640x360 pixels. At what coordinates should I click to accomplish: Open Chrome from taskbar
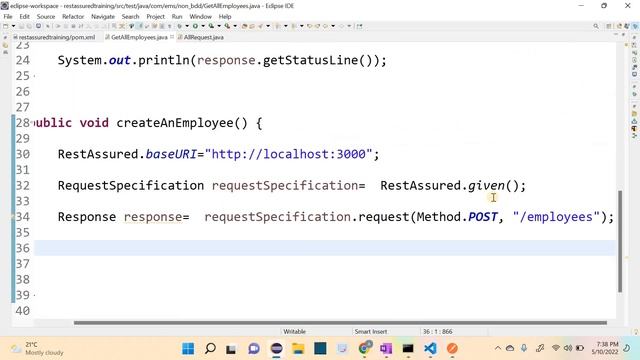pos(364,349)
